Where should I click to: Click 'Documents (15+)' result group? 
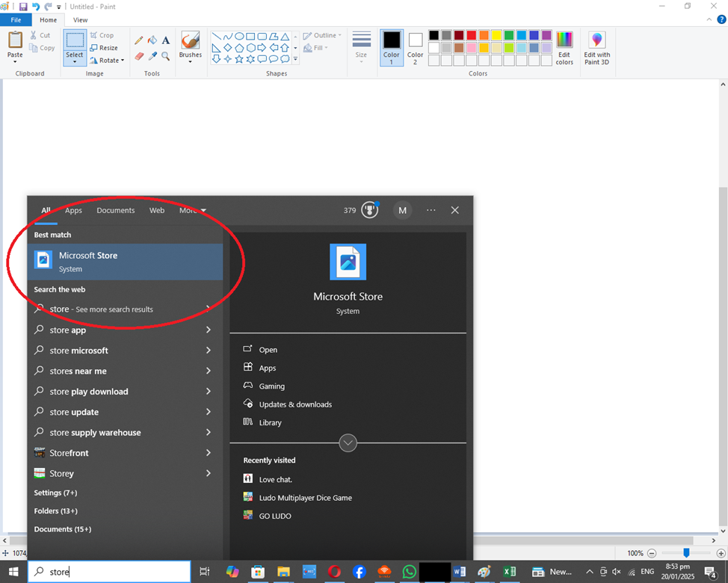[x=63, y=528]
